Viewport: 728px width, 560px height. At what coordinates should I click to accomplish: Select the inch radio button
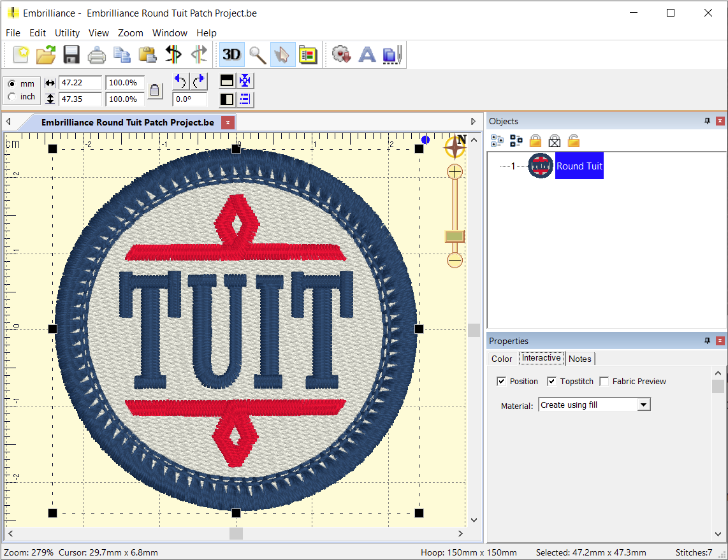pos(12,97)
